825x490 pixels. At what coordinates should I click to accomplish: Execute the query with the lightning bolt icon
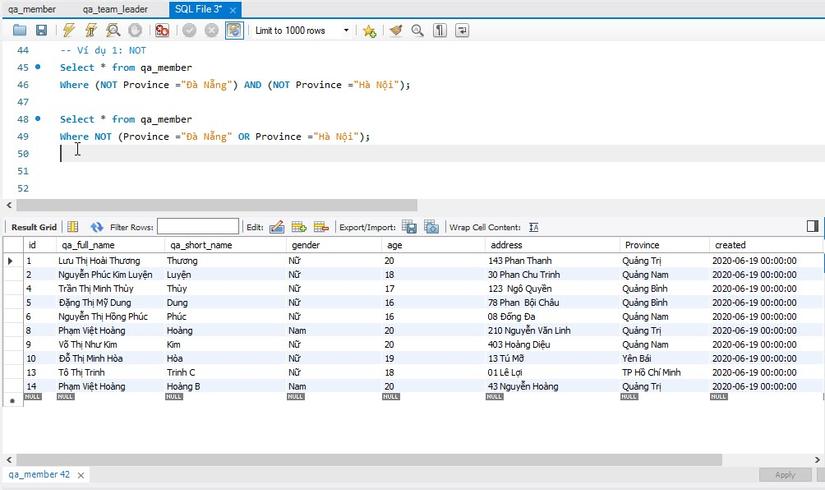[x=69, y=31]
